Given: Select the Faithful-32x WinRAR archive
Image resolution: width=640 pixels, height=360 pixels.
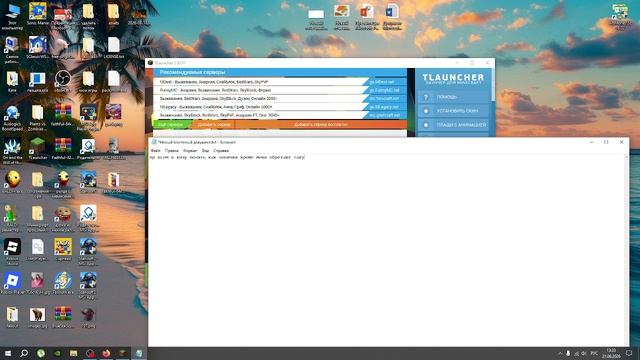Looking at the screenshot, I should pyautogui.click(x=63, y=149).
